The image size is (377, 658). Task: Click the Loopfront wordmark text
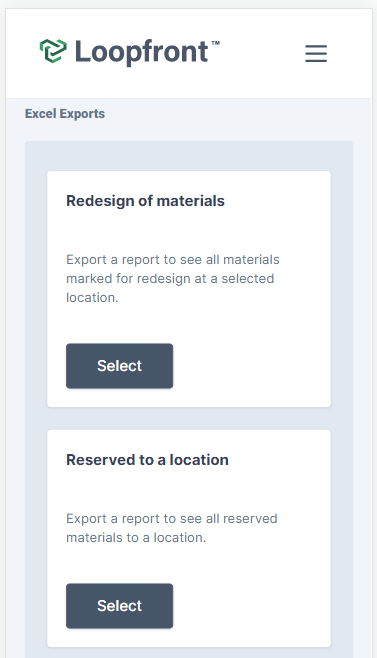[147, 52]
